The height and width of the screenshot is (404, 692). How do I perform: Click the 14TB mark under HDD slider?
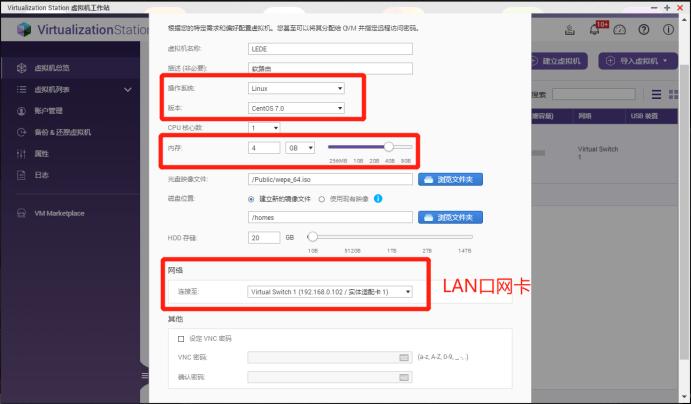[464, 251]
